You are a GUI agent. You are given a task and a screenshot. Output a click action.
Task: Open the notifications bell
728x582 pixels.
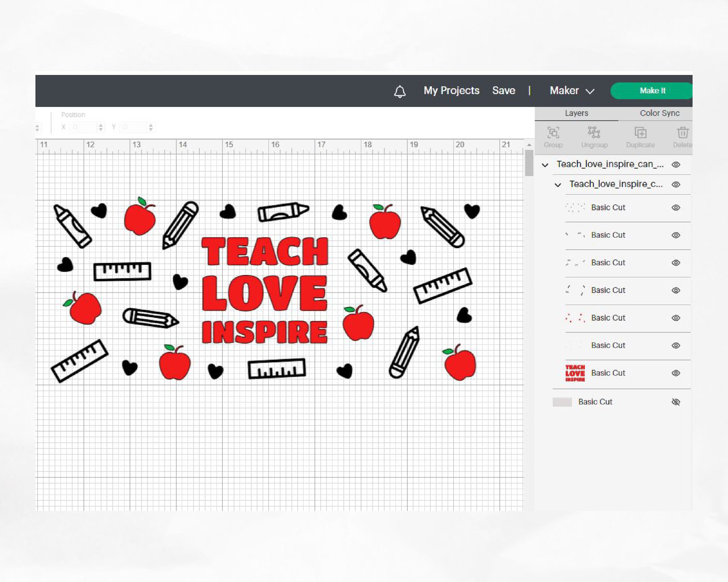point(400,91)
